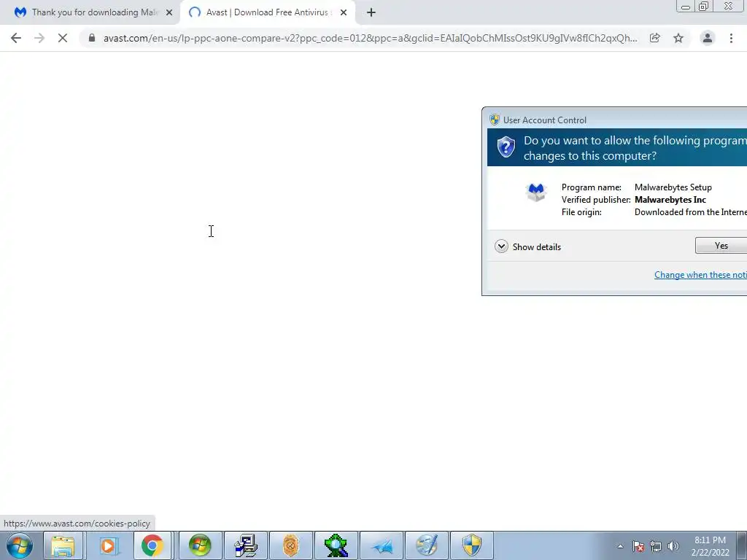Open Windows Explorer from the taskbar
Screen dimensions: 747x560
click(63, 545)
